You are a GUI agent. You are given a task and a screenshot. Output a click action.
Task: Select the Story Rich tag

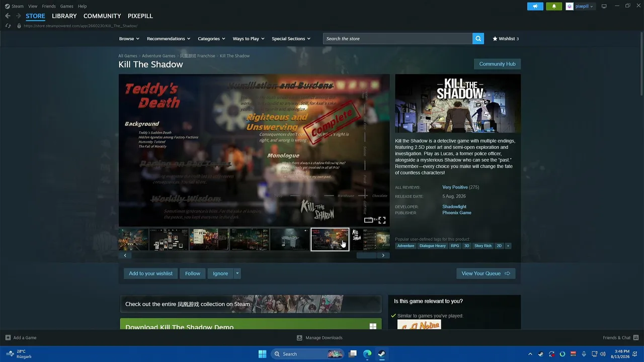(482, 246)
